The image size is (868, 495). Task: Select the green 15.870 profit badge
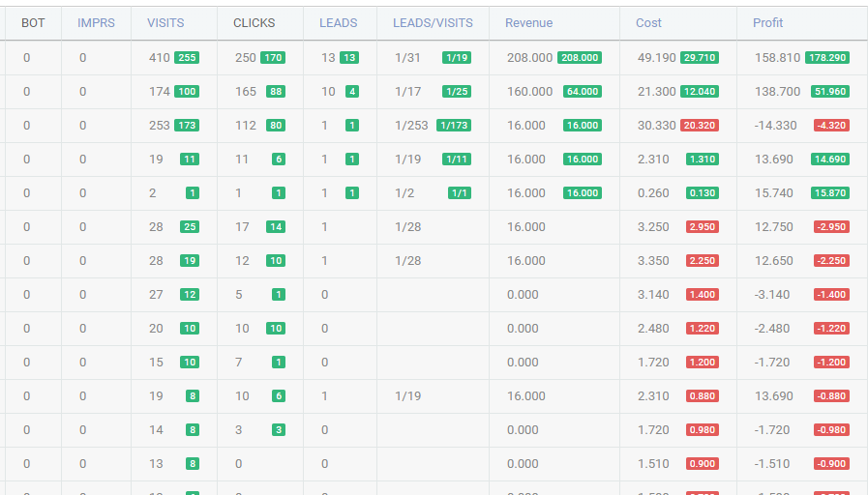[829, 193]
